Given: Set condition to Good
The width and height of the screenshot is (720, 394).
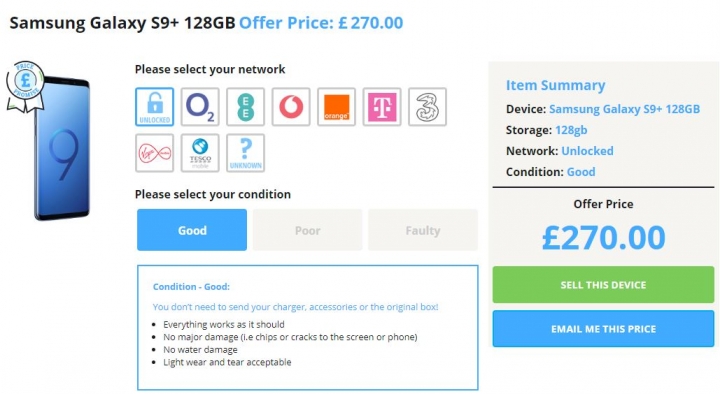Looking at the screenshot, I should point(192,230).
